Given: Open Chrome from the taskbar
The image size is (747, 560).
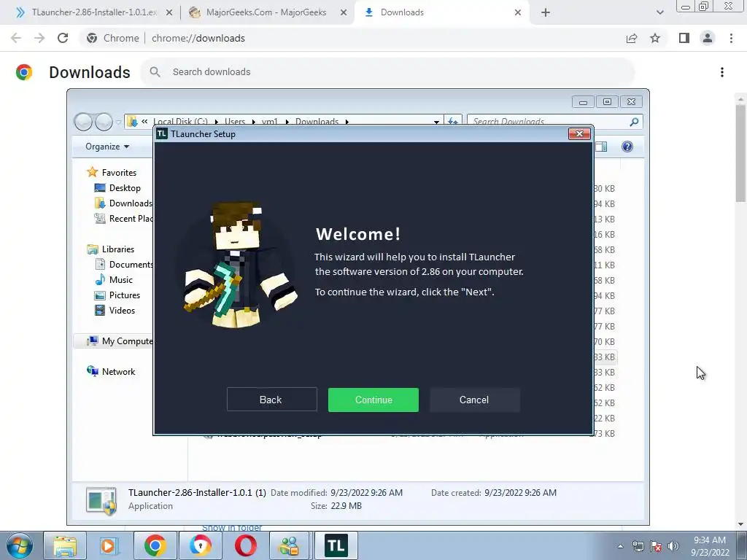Looking at the screenshot, I should click(x=155, y=545).
